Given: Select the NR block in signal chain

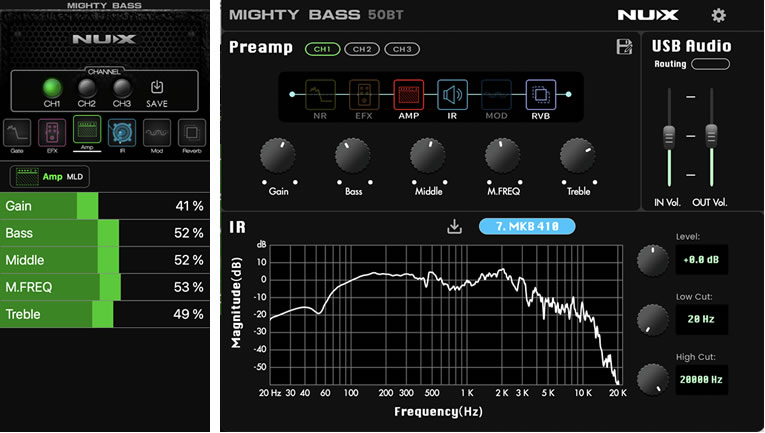Looking at the screenshot, I should pyautogui.click(x=321, y=95).
